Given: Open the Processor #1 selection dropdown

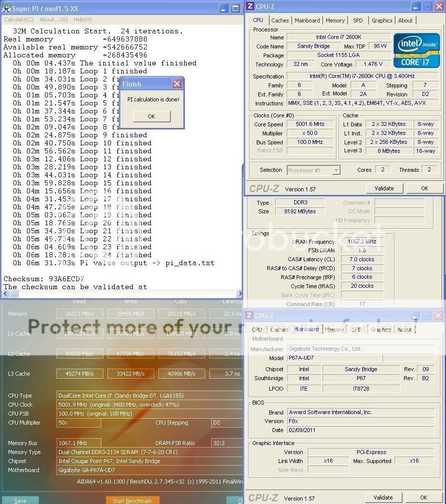Looking at the screenshot, I should coord(336,170).
